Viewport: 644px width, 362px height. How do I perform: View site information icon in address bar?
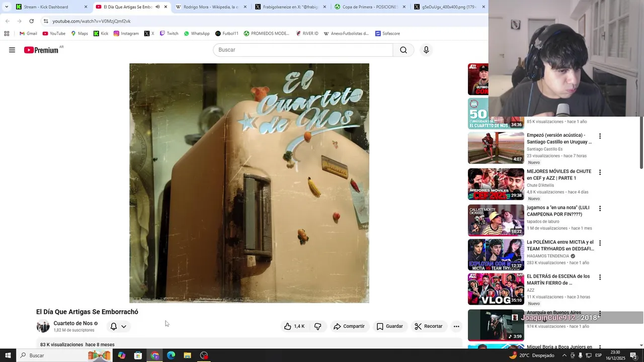pyautogui.click(x=46, y=21)
